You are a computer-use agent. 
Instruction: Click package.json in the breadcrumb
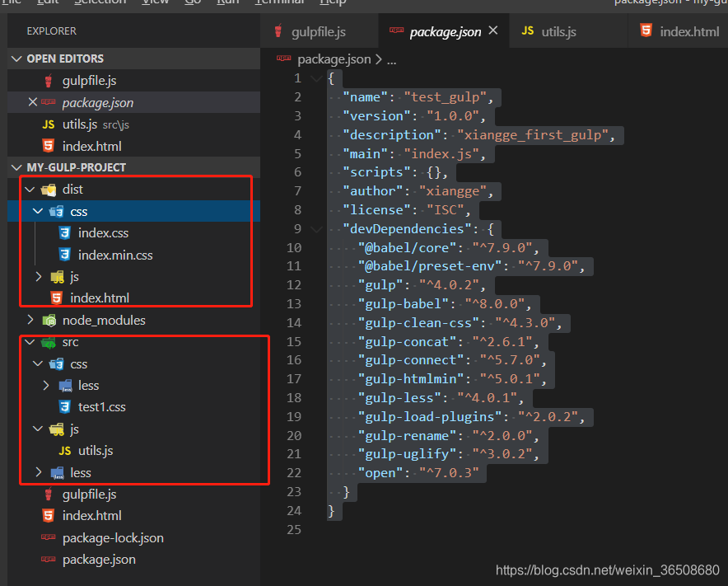(x=334, y=59)
